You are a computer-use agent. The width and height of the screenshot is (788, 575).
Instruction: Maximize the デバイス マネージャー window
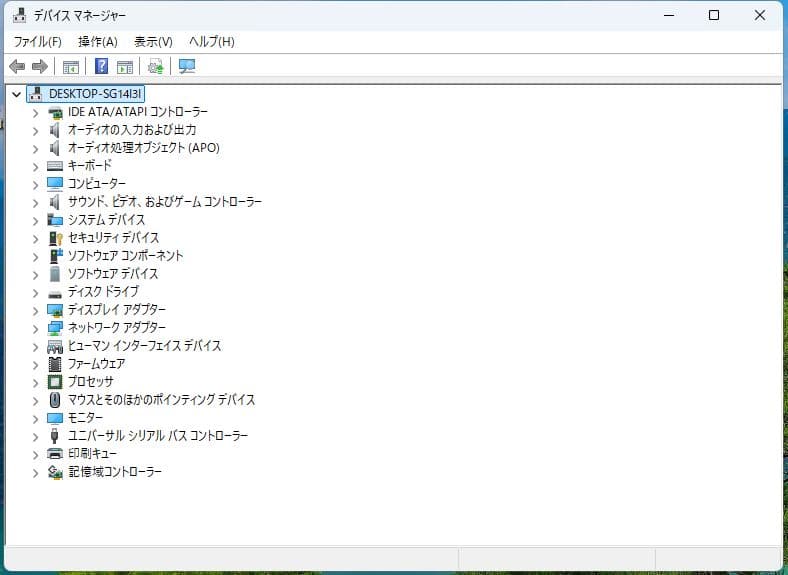[714, 16]
